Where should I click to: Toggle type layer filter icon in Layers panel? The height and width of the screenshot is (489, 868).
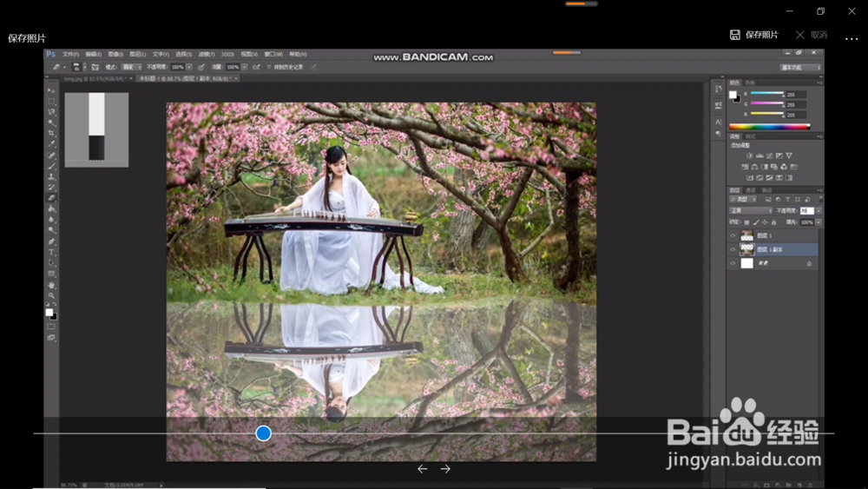[x=788, y=200]
